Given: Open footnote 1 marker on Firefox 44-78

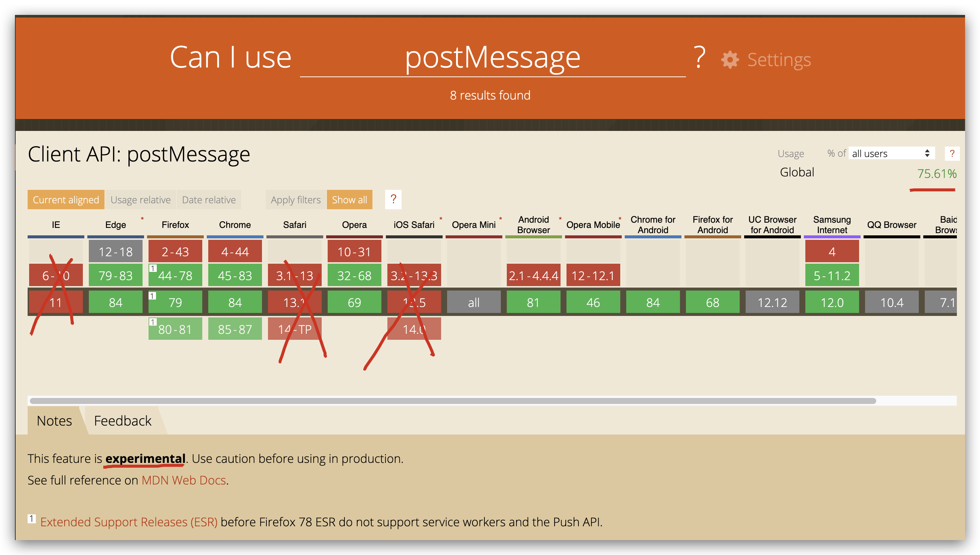Looking at the screenshot, I should coord(152,268).
